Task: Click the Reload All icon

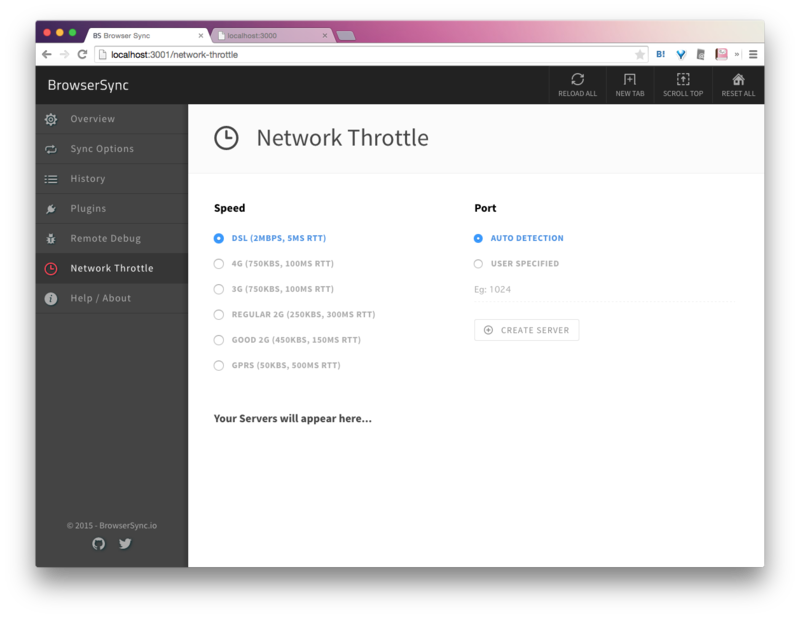Action: 577,80
